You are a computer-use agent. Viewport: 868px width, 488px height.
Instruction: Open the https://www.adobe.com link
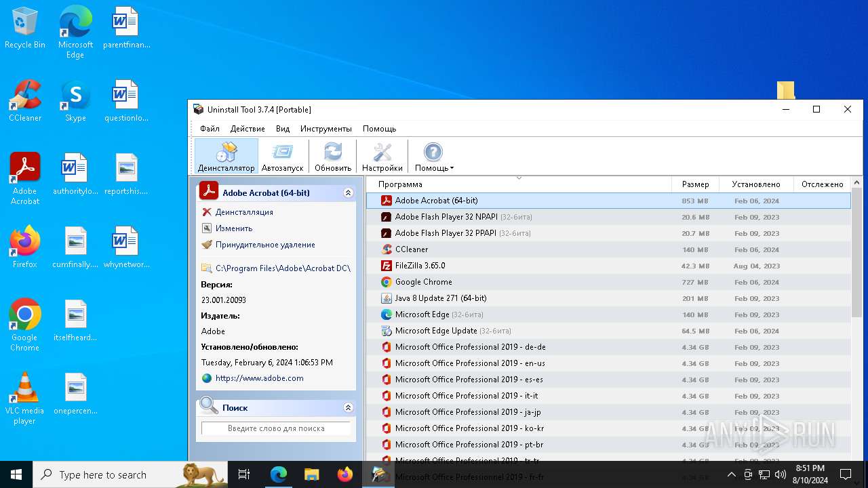[x=260, y=378]
